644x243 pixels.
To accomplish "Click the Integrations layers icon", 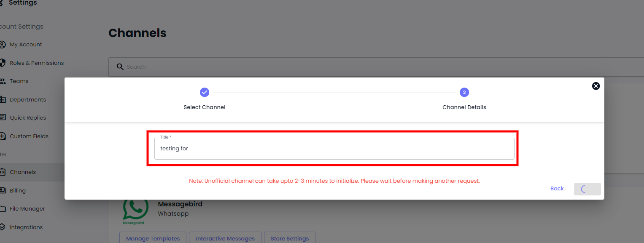I will click(3, 227).
